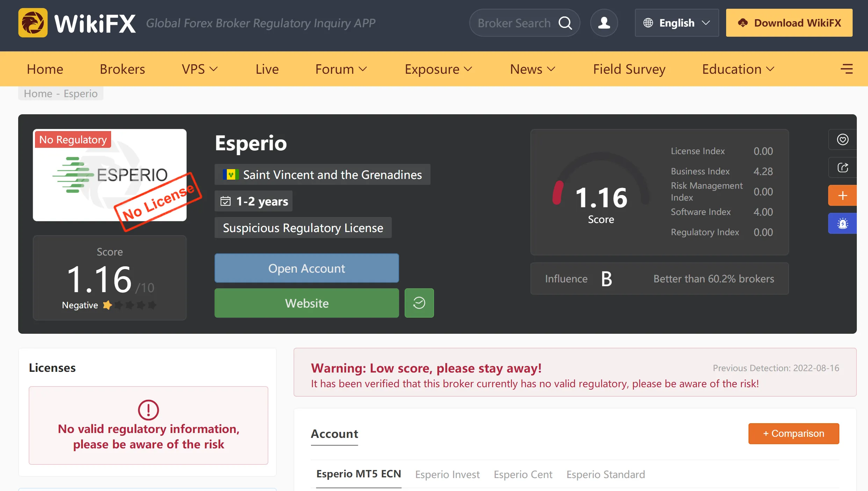Viewport: 868px width, 491px height.
Task: Click the red warning exclamation icon
Action: tap(149, 410)
